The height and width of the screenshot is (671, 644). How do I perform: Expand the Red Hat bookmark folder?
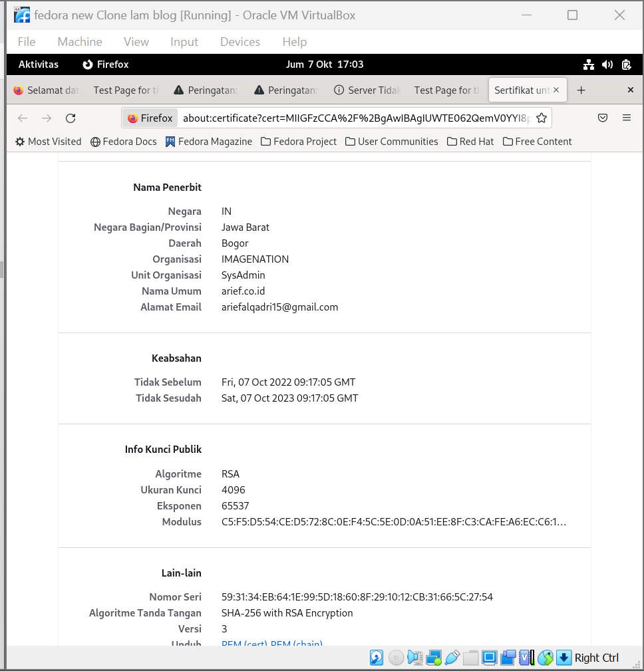coord(470,142)
